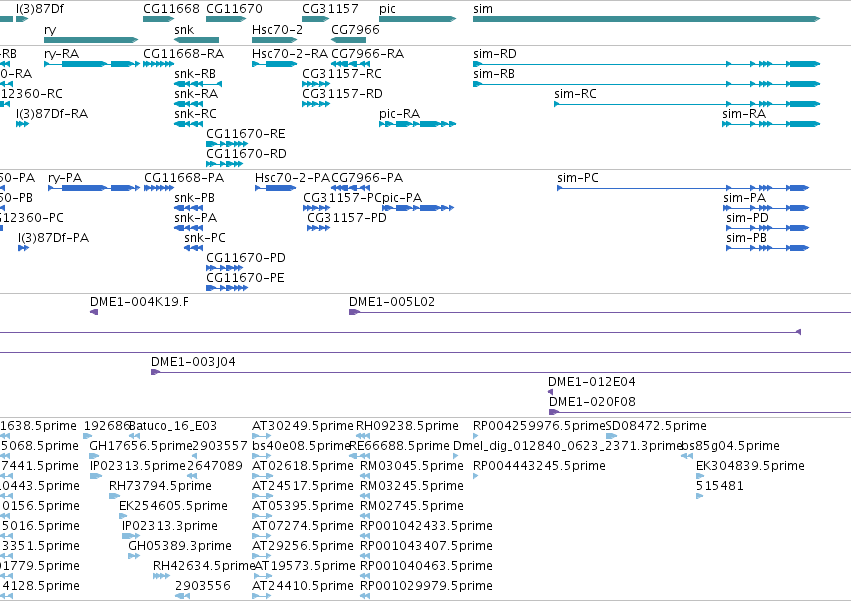This screenshot has height=601, width=851.
Task: Click the pic-PA protein label
Action: [402, 198]
